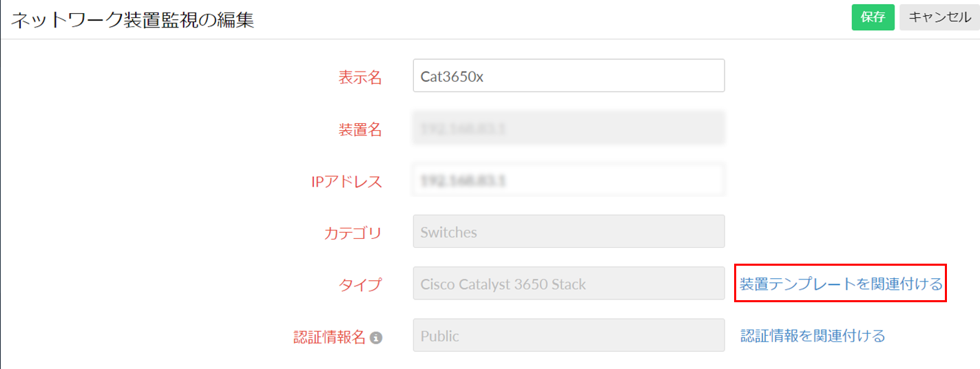Screen dimensions: 980x369
Task: Click the カテゴリ label
Action: point(352,233)
